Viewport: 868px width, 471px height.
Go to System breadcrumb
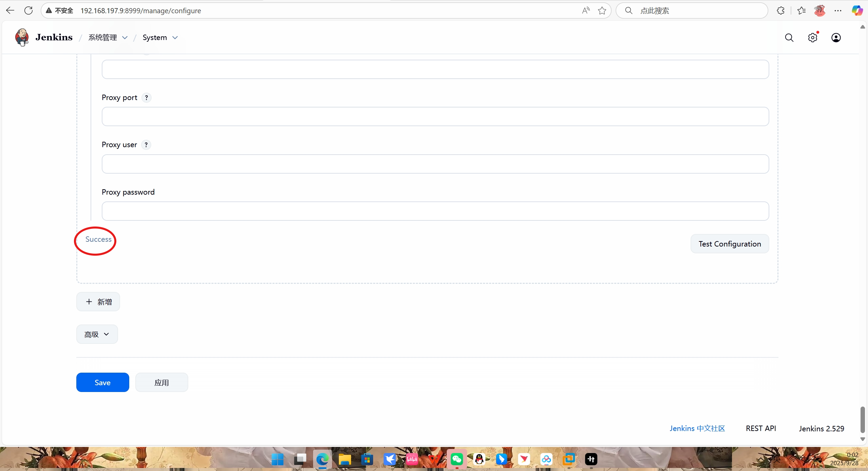tap(155, 38)
